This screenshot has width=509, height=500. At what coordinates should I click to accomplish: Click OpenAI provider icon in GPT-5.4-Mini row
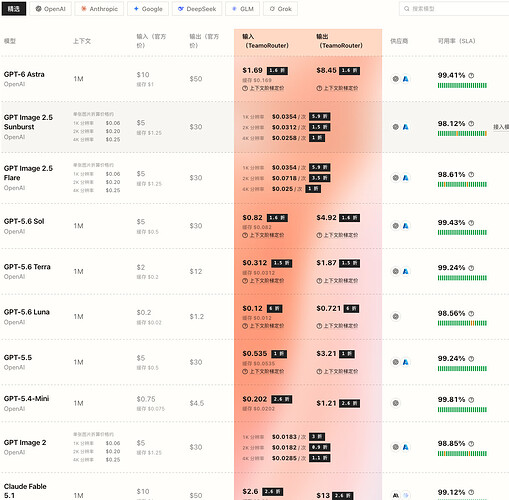click(x=395, y=403)
